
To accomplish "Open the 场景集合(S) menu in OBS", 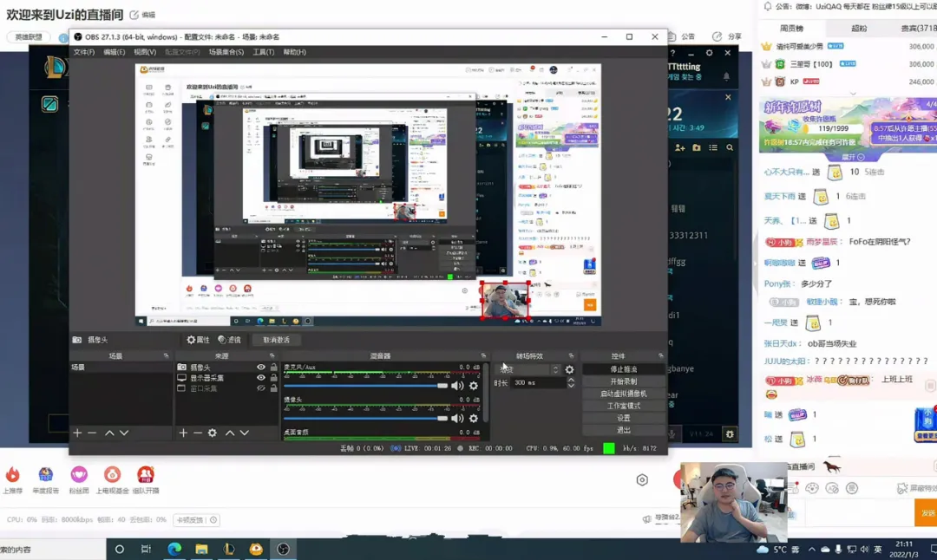I will (226, 52).
